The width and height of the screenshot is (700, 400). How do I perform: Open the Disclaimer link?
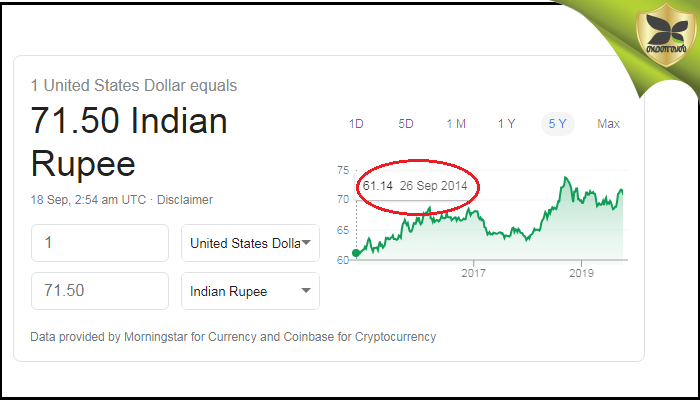click(x=186, y=200)
